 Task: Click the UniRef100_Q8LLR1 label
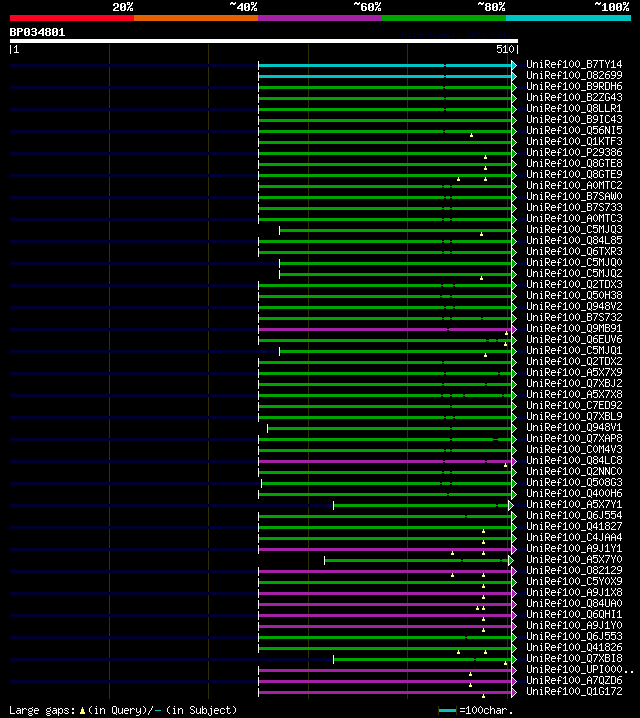574,109
